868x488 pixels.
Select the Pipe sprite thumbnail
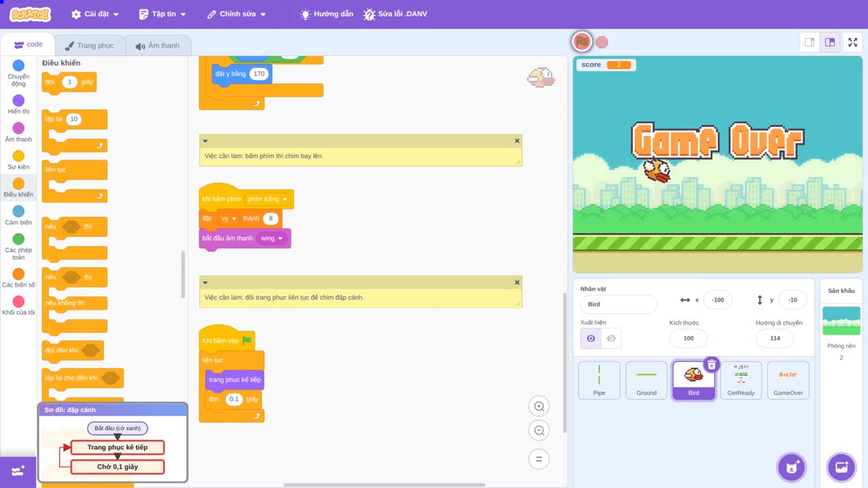pyautogui.click(x=599, y=380)
